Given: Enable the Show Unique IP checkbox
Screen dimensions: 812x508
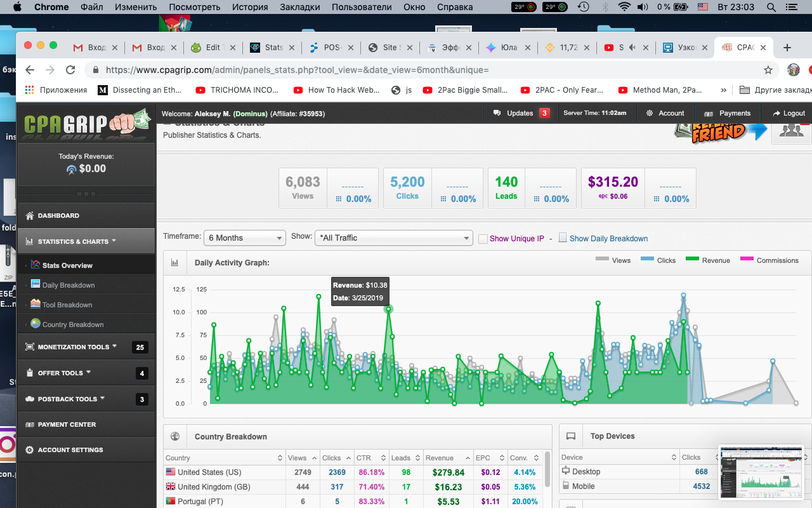Looking at the screenshot, I should point(483,239).
